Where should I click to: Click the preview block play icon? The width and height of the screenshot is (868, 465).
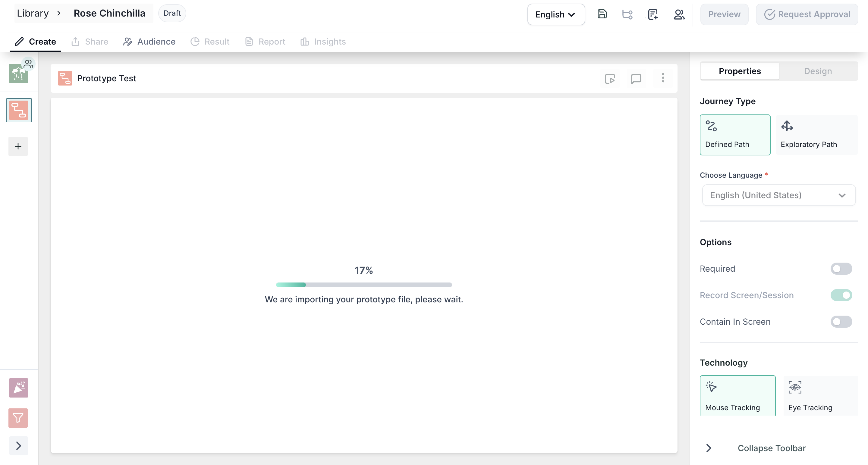pos(610,79)
